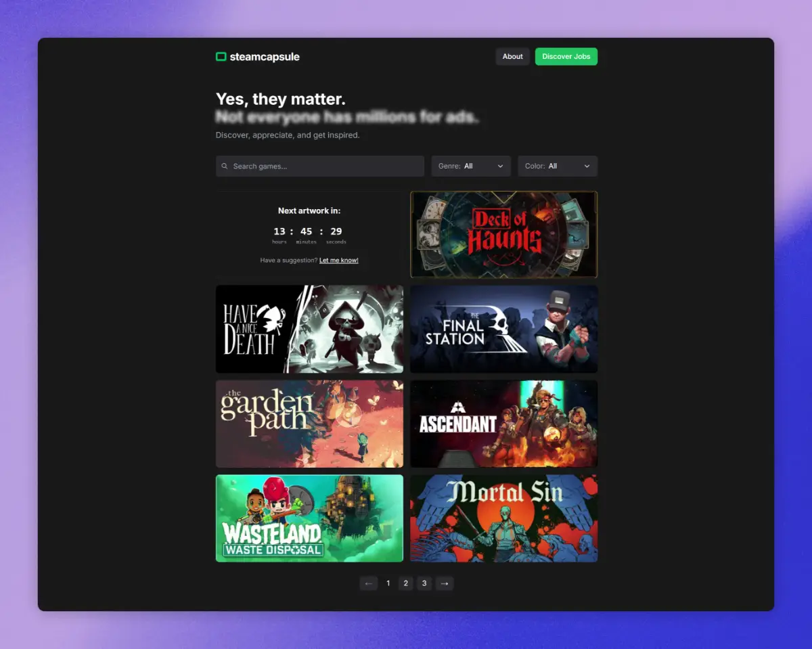Click the steamcapsule site name
This screenshot has height=649, width=812.
[265, 57]
